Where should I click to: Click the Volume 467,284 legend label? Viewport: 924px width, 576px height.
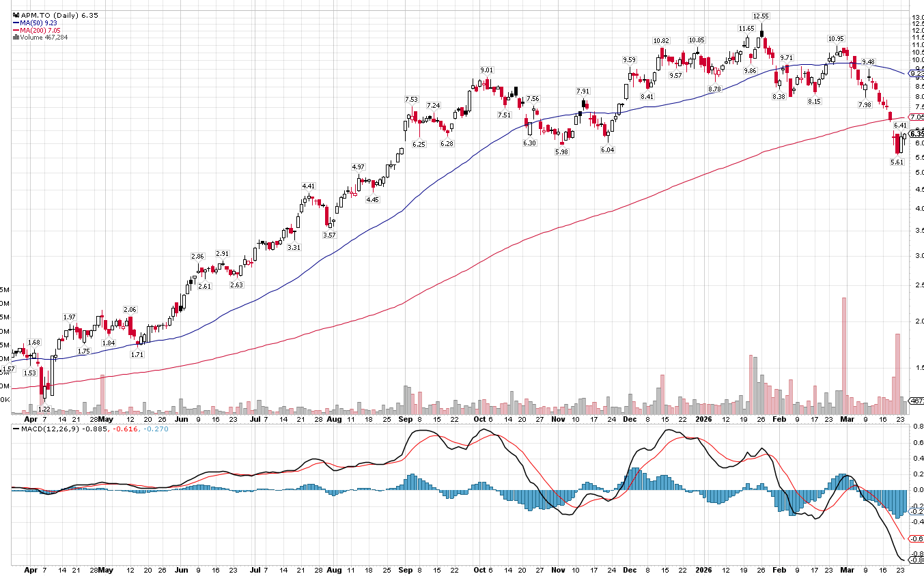[44, 38]
